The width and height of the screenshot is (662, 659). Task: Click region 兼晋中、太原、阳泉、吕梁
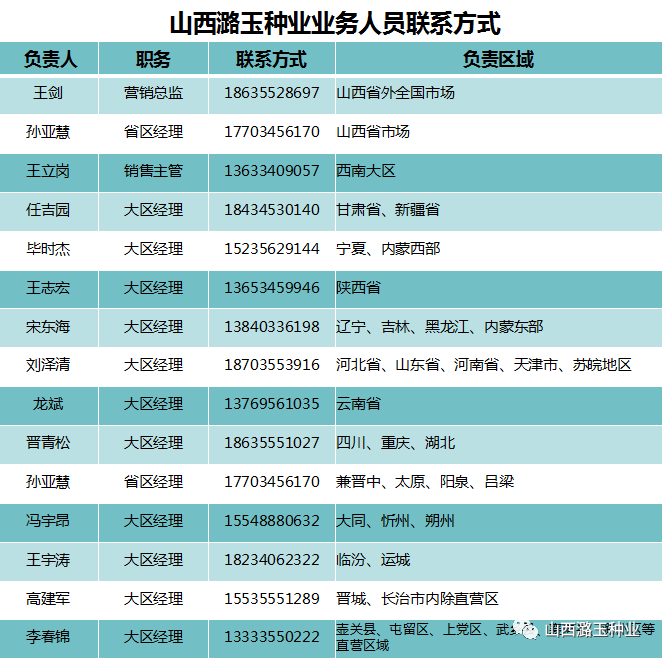[425, 481]
